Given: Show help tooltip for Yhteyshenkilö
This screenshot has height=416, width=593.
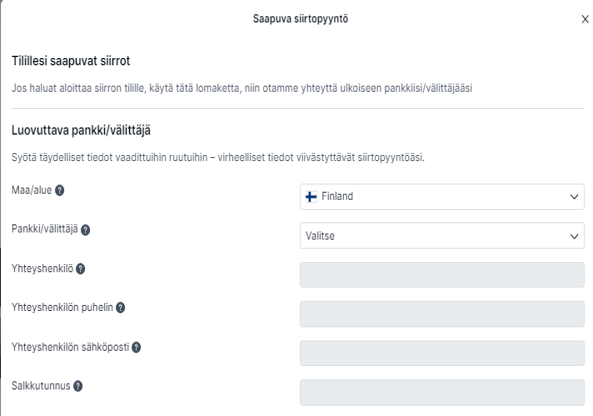Looking at the screenshot, I should [80, 269].
